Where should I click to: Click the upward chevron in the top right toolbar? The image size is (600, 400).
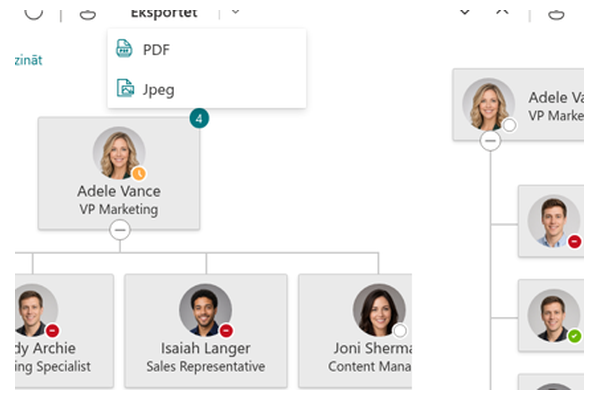[502, 12]
